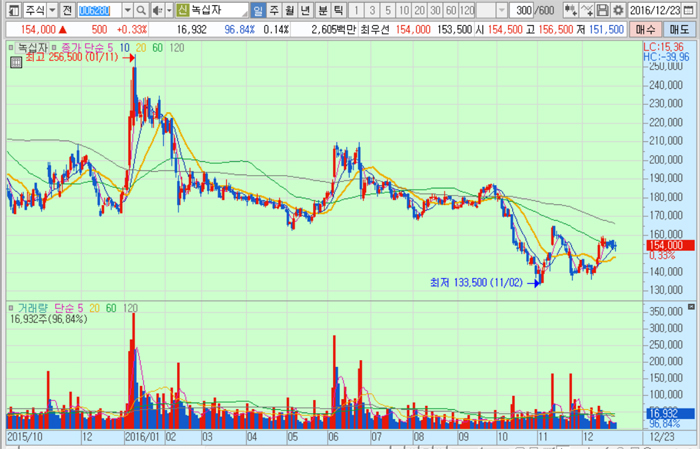Click the 120 moving average color label

point(176,48)
